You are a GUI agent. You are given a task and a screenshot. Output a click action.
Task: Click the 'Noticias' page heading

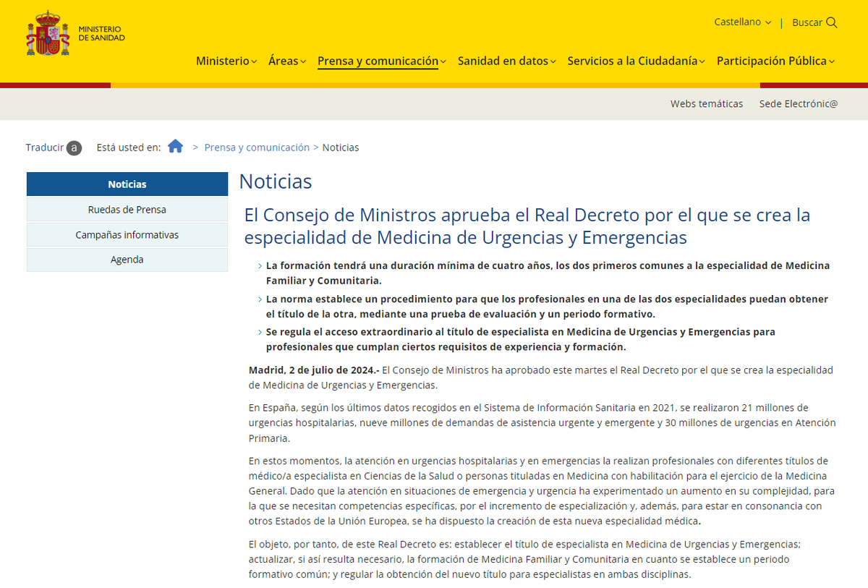pos(276,182)
